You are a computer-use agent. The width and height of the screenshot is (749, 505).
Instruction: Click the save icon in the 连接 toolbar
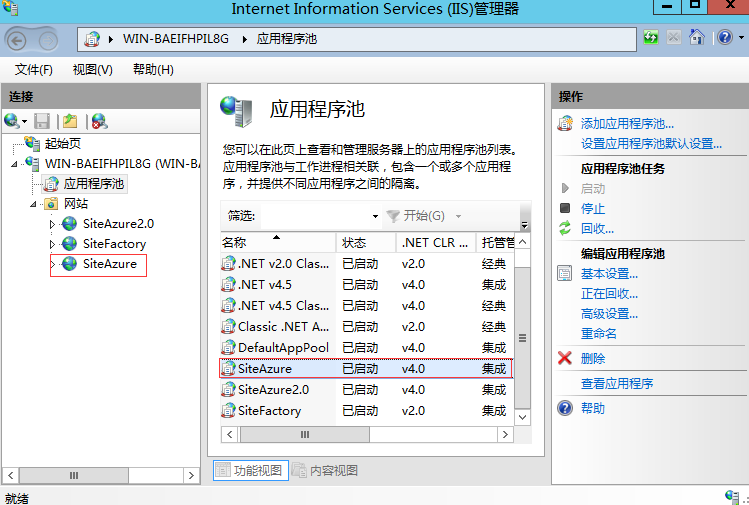42,121
